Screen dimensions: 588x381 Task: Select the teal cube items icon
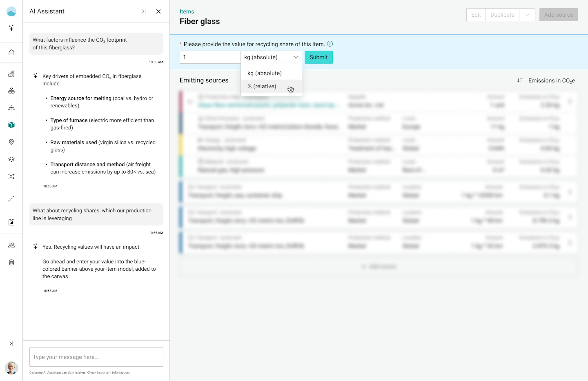pos(11,125)
